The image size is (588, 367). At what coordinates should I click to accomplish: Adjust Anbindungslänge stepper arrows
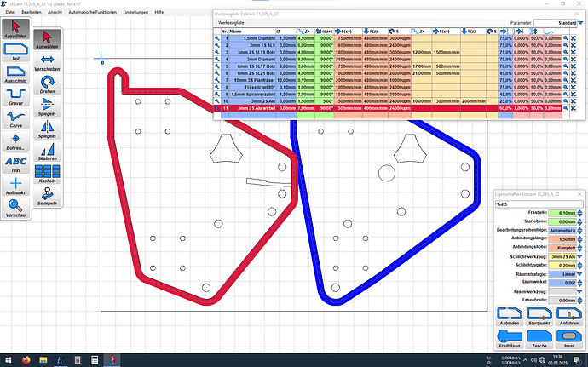579,239
